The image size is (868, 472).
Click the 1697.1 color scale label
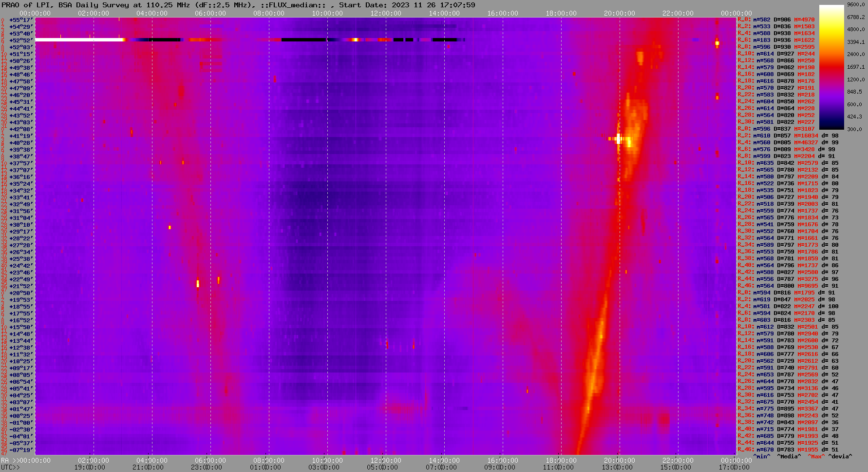pos(855,67)
